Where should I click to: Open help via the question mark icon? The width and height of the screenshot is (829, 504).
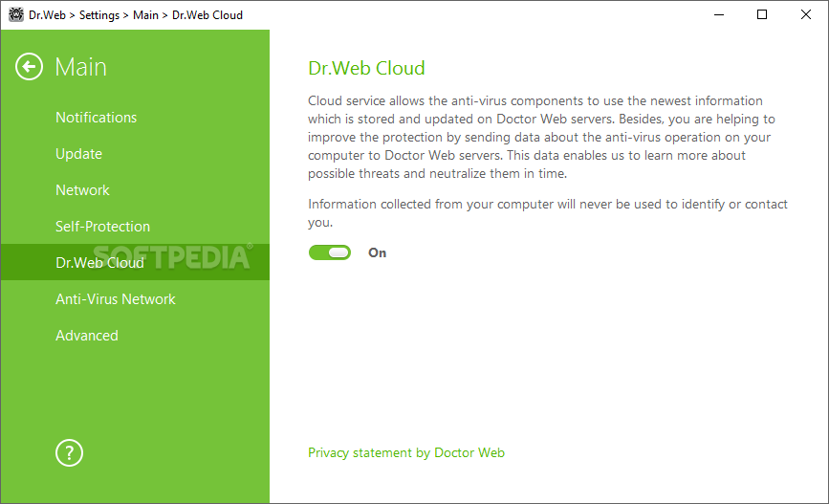(x=70, y=452)
